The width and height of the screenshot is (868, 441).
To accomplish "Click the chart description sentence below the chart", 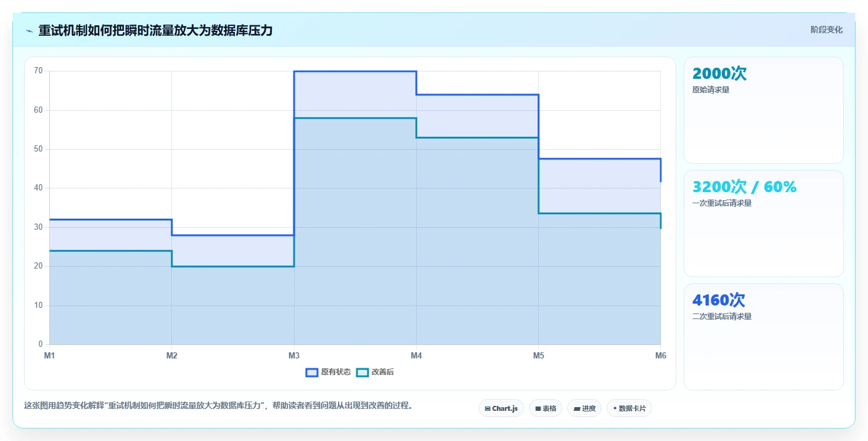I will point(218,406).
